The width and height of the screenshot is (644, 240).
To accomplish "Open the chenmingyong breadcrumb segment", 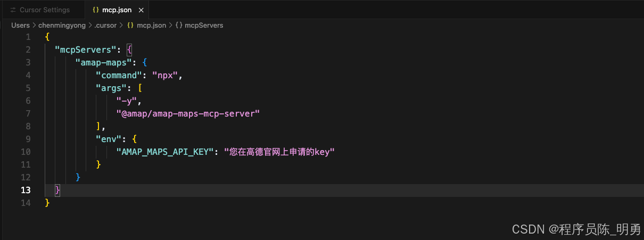I will 62,25.
